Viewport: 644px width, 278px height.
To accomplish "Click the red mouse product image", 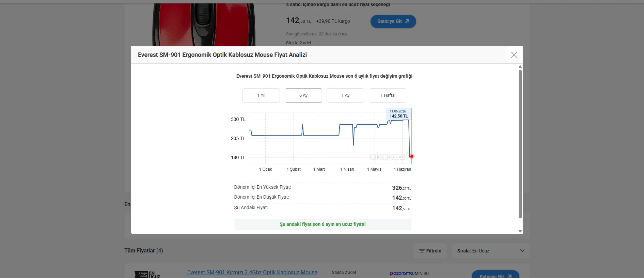I will click(204, 25).
